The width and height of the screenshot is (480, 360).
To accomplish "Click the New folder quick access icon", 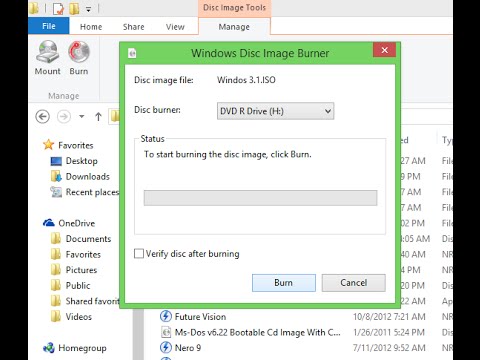I will pos(74,8).
